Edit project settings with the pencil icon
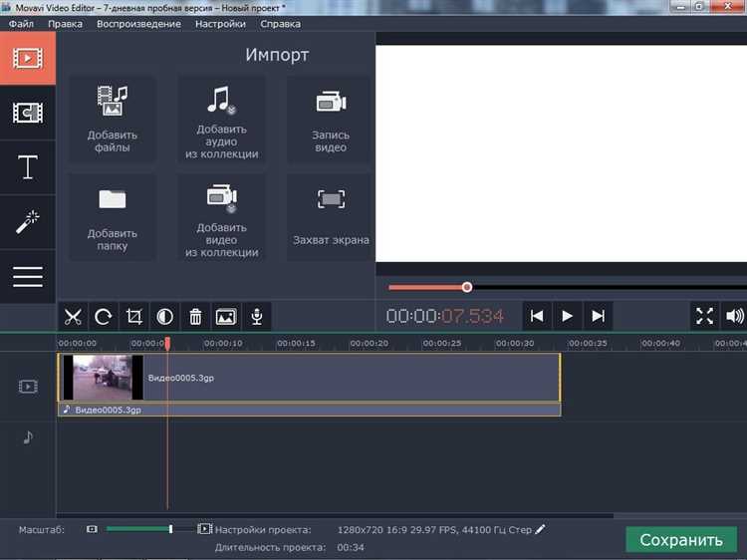 (541, 529)
